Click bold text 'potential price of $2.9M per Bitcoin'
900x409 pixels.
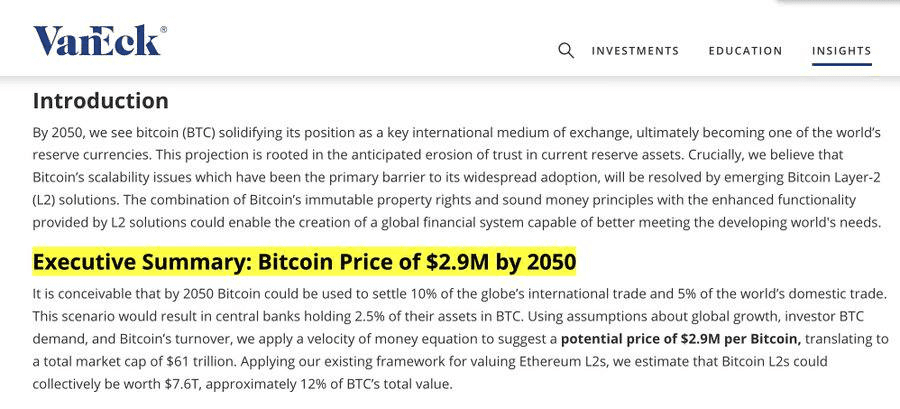click(681, 339)
